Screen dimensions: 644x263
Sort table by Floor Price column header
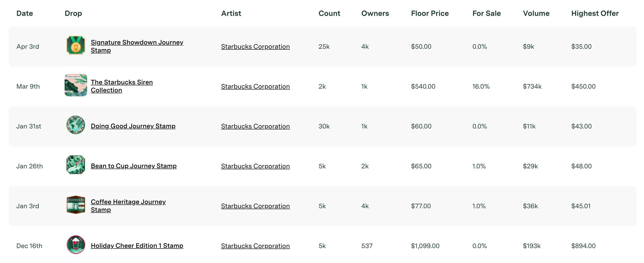(x=430, y=14)
